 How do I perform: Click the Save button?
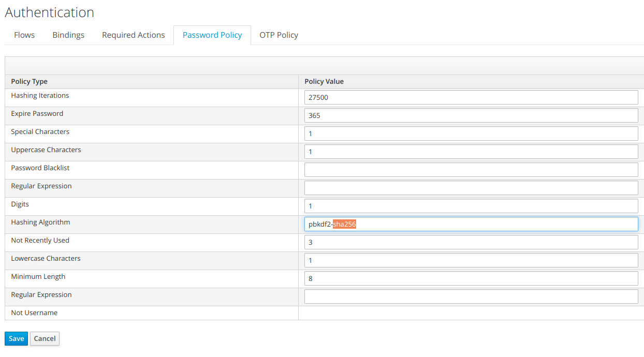coord(16,338)
